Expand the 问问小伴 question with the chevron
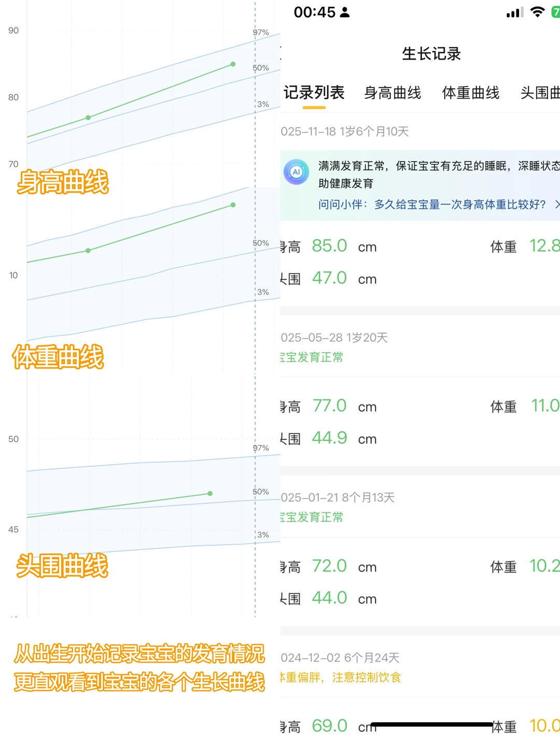560x747 pixels. (557, 205)
